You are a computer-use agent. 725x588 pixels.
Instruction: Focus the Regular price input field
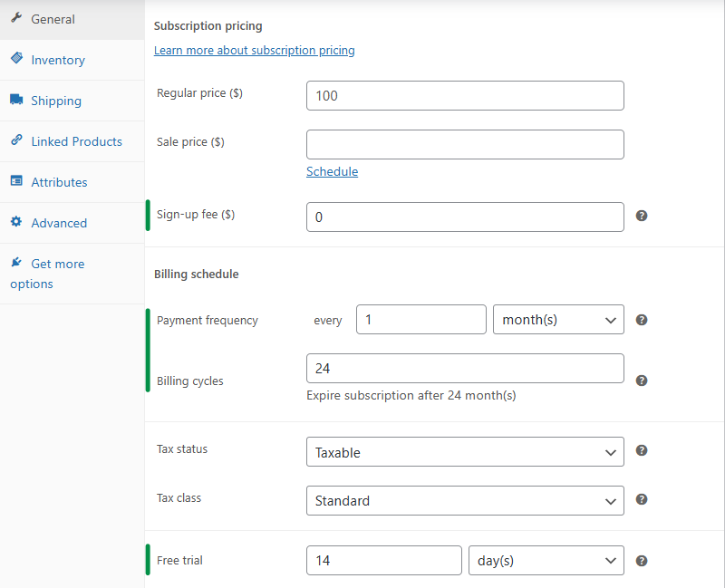coord(465,95)
